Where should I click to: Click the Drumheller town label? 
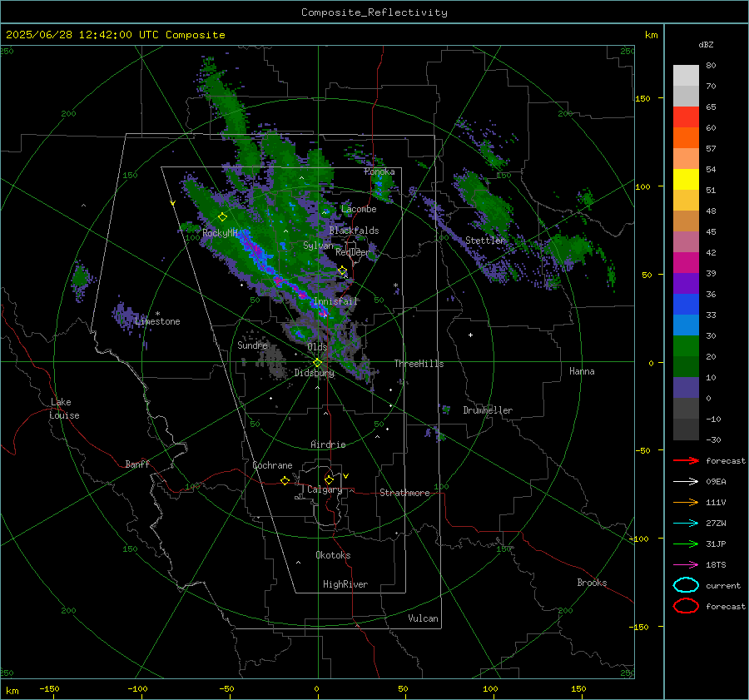coord(488,410)
